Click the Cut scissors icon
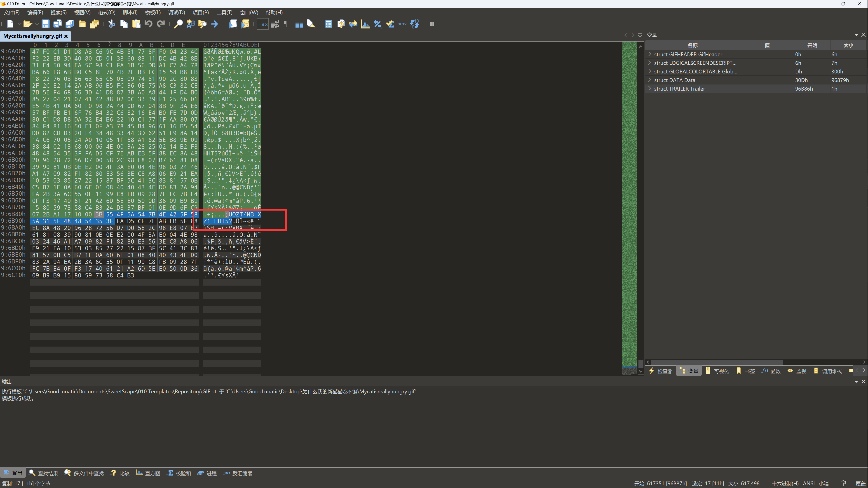The width and height of the screenshot is (868, 488). (x=112, y=24)
